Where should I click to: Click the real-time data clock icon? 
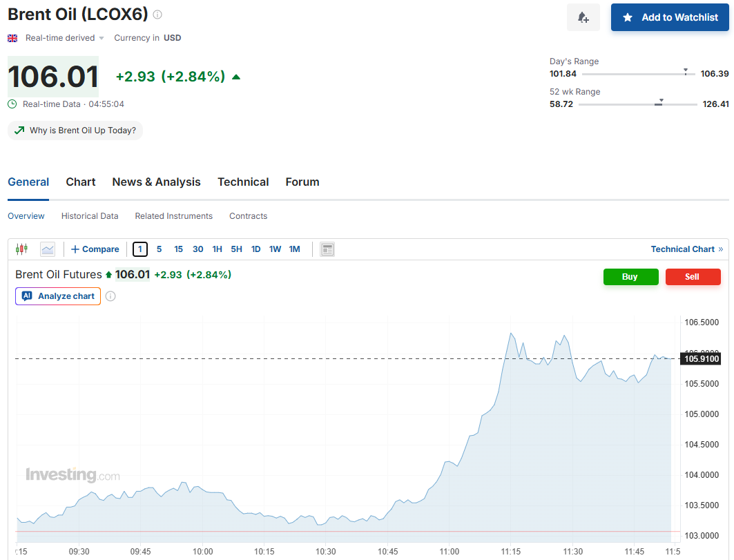point(12,104)
